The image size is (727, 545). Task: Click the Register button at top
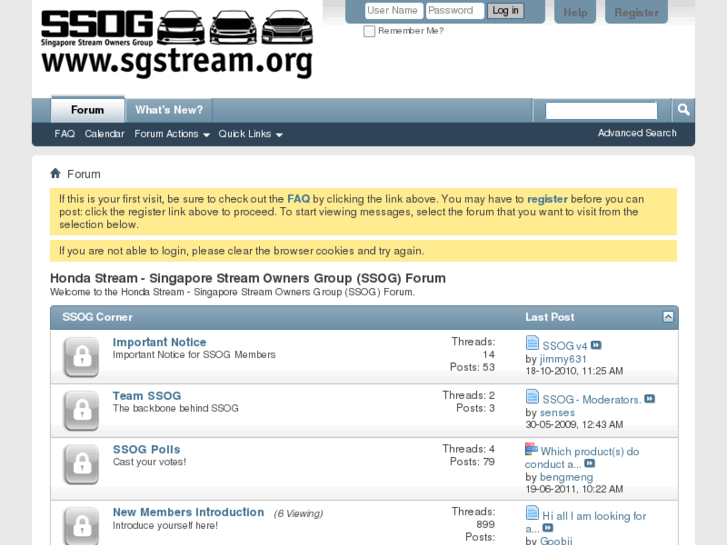click(636, 13)
